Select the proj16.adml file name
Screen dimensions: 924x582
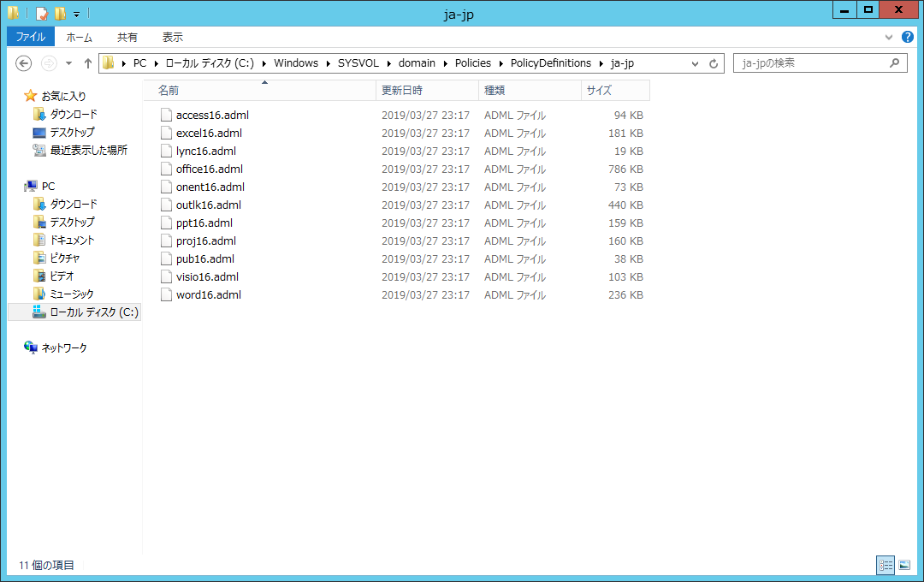(x=206, y=241)
